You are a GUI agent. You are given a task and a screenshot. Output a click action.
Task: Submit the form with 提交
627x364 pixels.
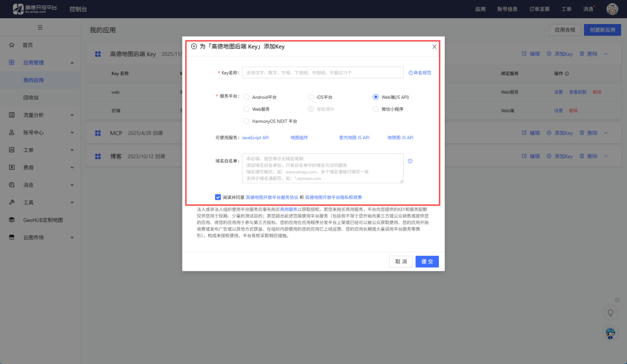[427, 262]
